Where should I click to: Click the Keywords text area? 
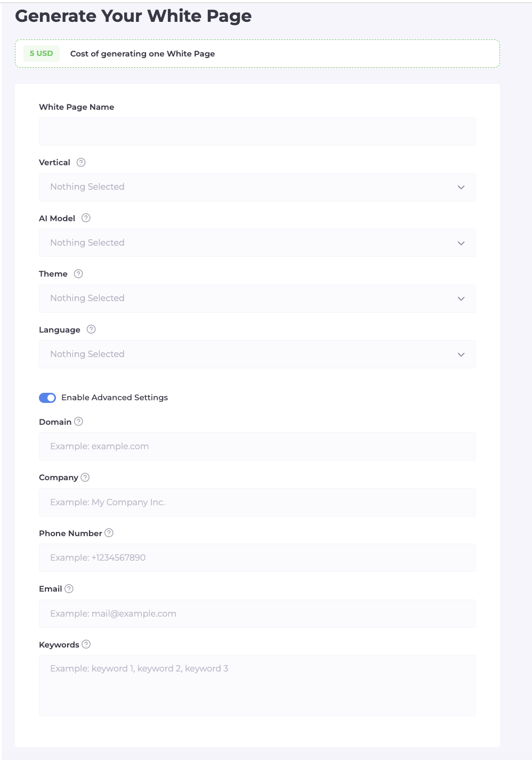(x=257, y=685)
